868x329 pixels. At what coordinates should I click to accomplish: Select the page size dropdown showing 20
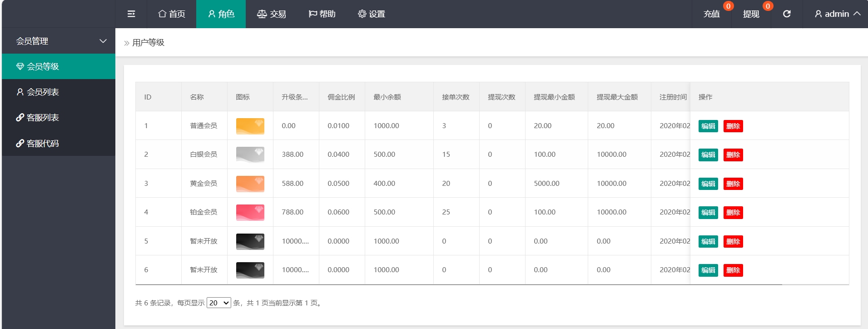(x=219, y=303)
